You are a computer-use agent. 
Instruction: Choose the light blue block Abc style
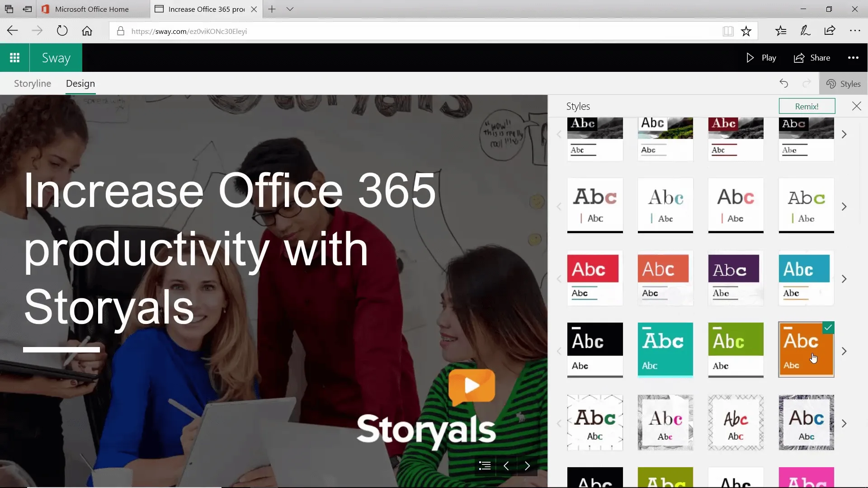[807, 278]
